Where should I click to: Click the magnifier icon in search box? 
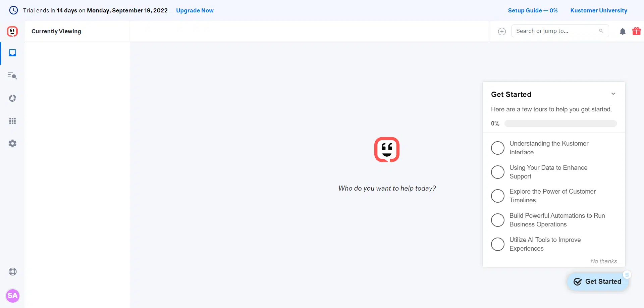[601, 31]
